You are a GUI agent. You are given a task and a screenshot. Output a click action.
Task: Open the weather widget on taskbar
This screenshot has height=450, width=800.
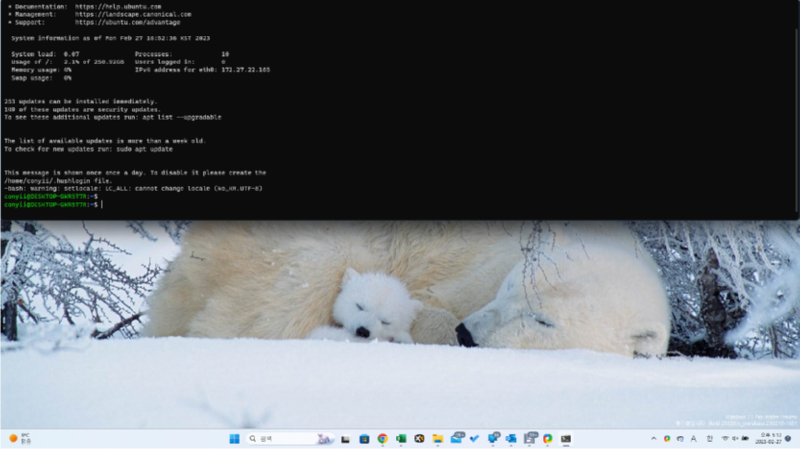tap(18, 438)
